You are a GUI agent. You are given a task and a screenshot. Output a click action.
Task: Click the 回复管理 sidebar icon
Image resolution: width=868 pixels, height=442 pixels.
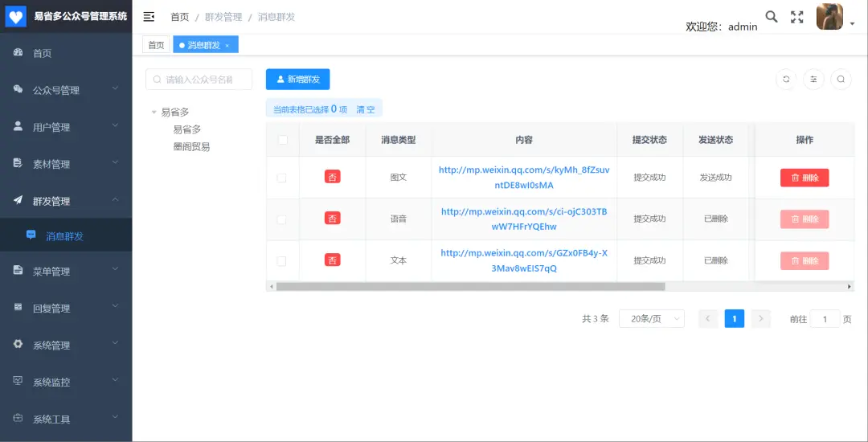pos(18,307)
